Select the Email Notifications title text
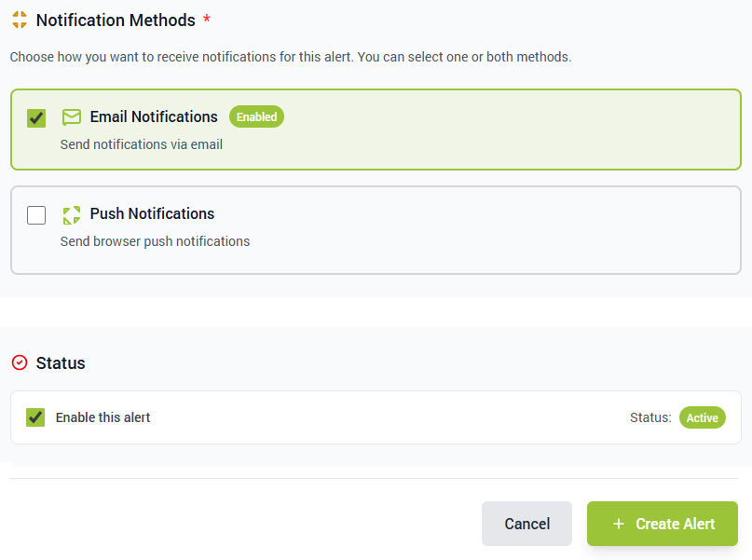752x560 pixels. 154,117
